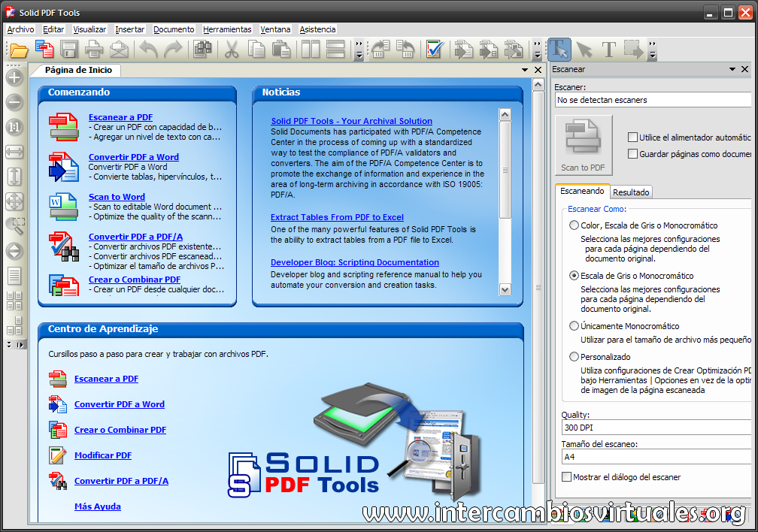Open 'Developer Blog: Scripting Documentation' link
This screenshot has height=532, width=758.
(355, 262)
